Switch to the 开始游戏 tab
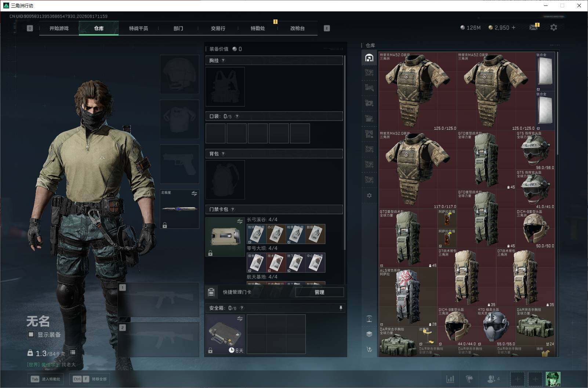 pos(59,28)
